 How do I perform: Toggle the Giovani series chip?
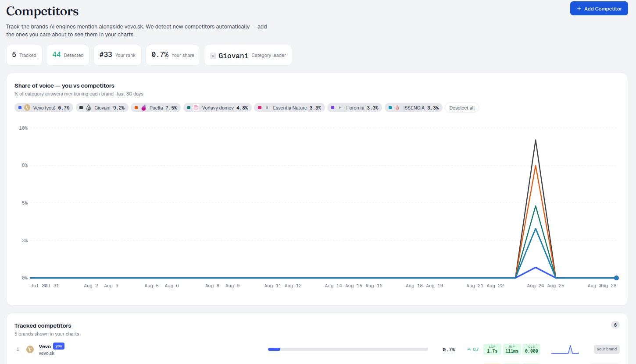[x=102, y=108]
